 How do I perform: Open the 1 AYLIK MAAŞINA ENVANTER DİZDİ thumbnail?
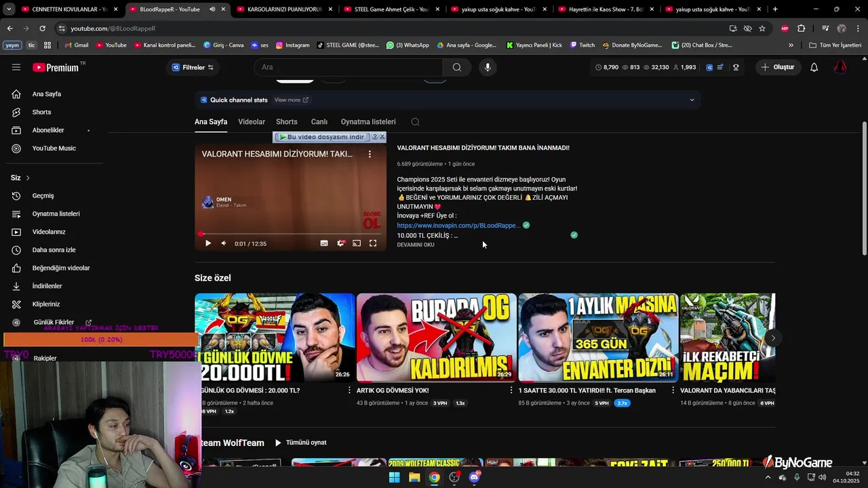coord(598,338)
